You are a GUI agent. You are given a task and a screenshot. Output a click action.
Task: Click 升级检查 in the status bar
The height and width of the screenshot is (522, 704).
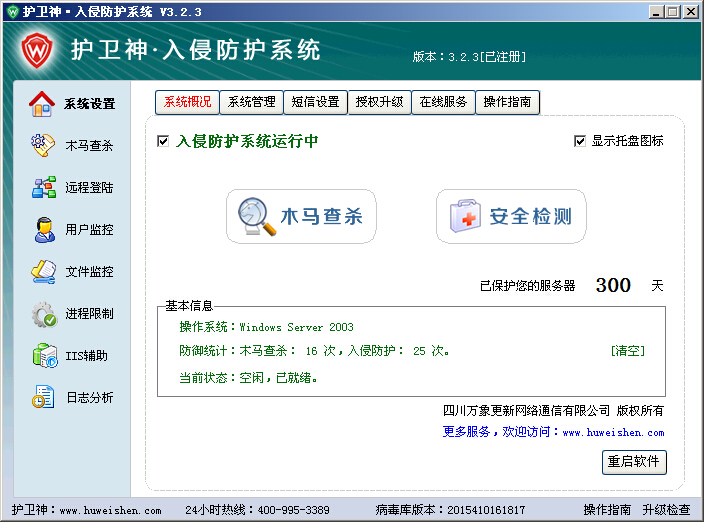point(666,510)
